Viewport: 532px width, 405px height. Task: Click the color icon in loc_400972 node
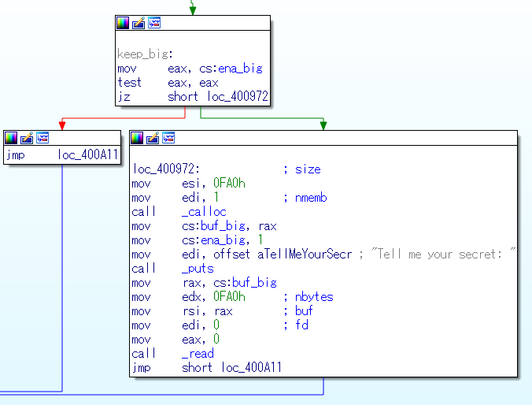tap(137, 138)
